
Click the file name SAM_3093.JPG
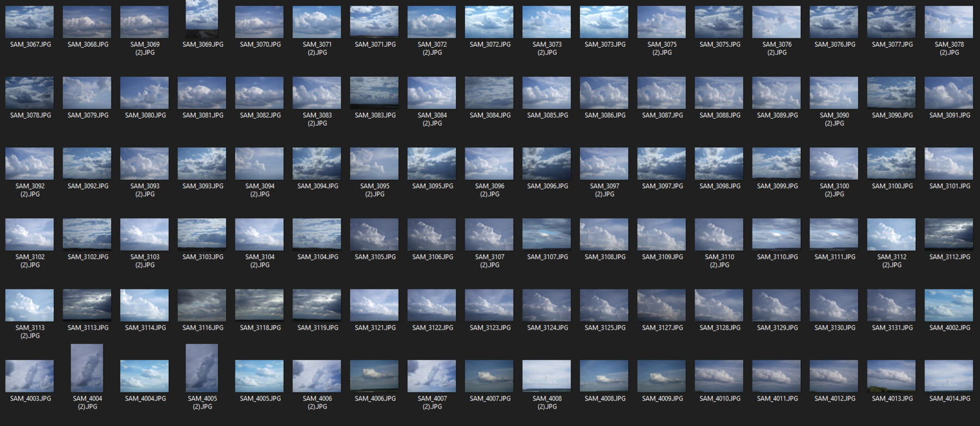point(203,186)
